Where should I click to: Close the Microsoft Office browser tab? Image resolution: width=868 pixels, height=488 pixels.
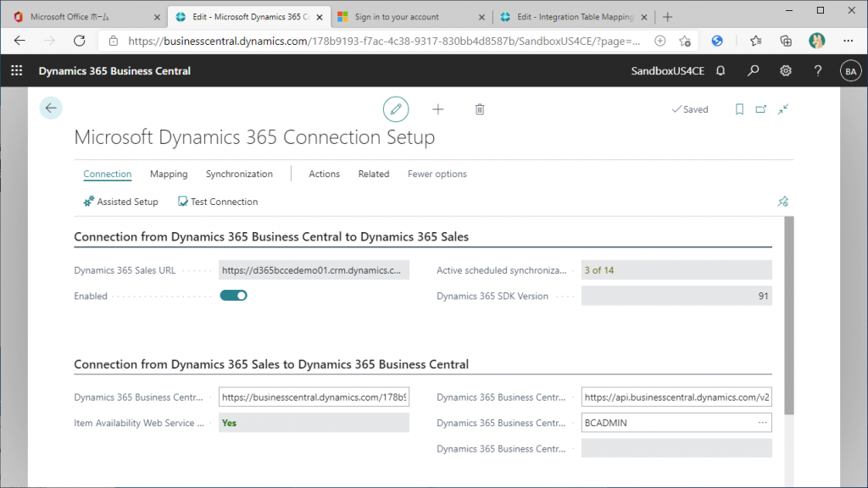[x=157, y=17]
